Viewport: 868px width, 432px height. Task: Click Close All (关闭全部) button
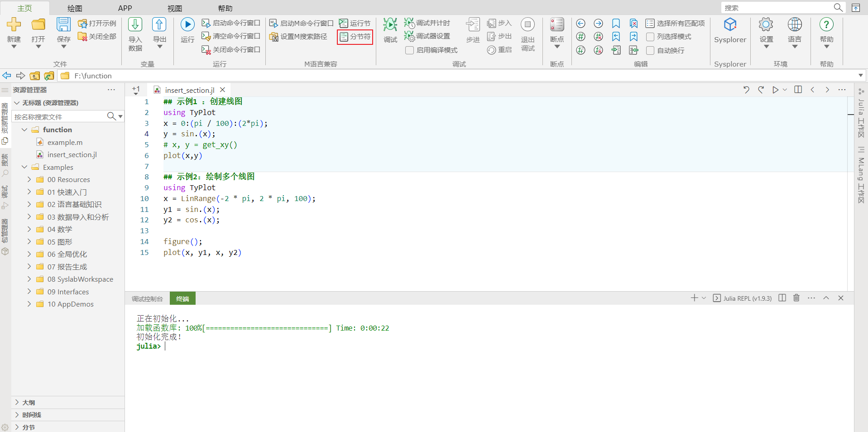coord(97,37)
